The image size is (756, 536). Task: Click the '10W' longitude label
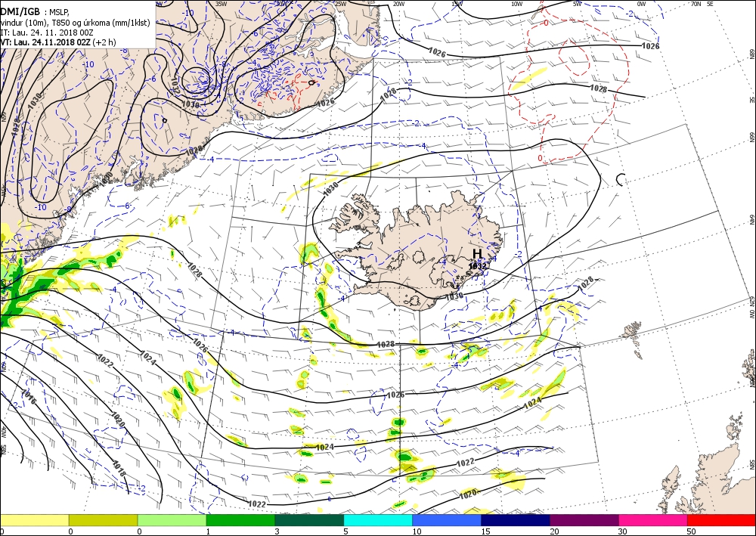[x=516, y=4]
